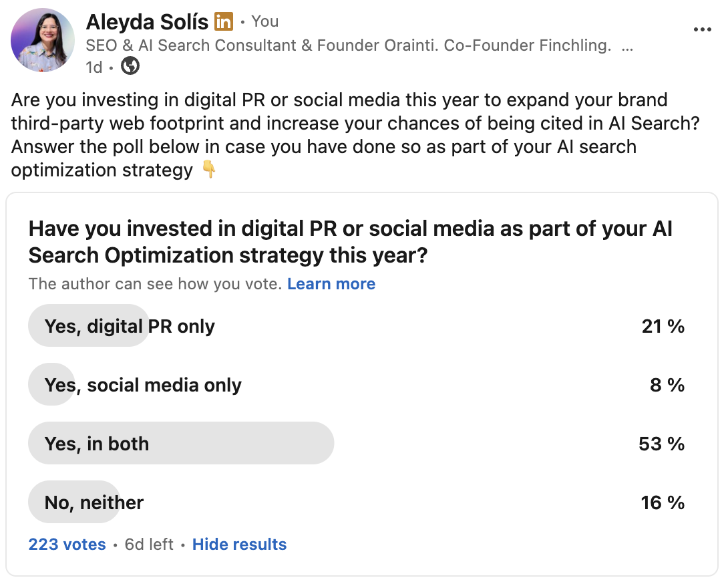The image size is (728, 588).
Task: Open the Learn more link
Action: click(x=331, y=284)
